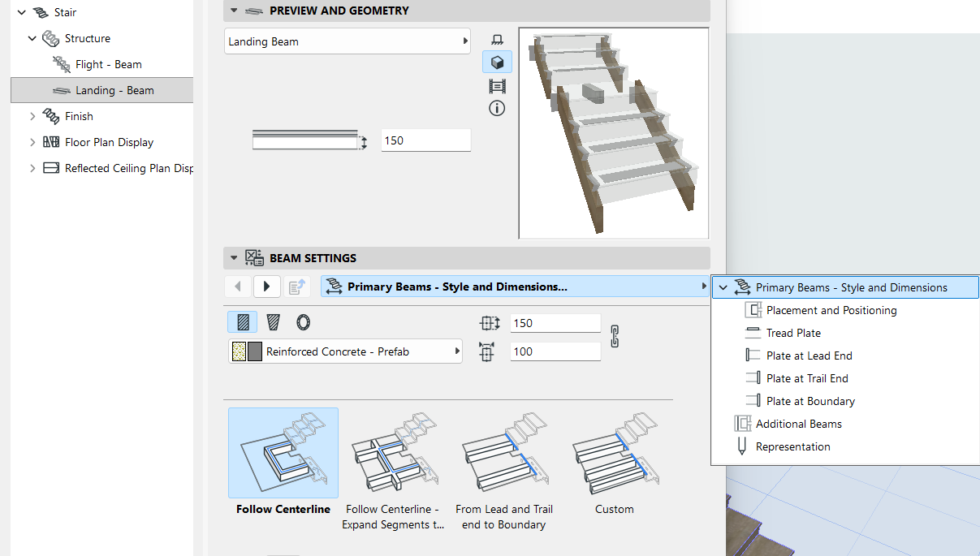Click the up-one-level page button
This screenshot has width=980, height=556.
pos(296,287)
